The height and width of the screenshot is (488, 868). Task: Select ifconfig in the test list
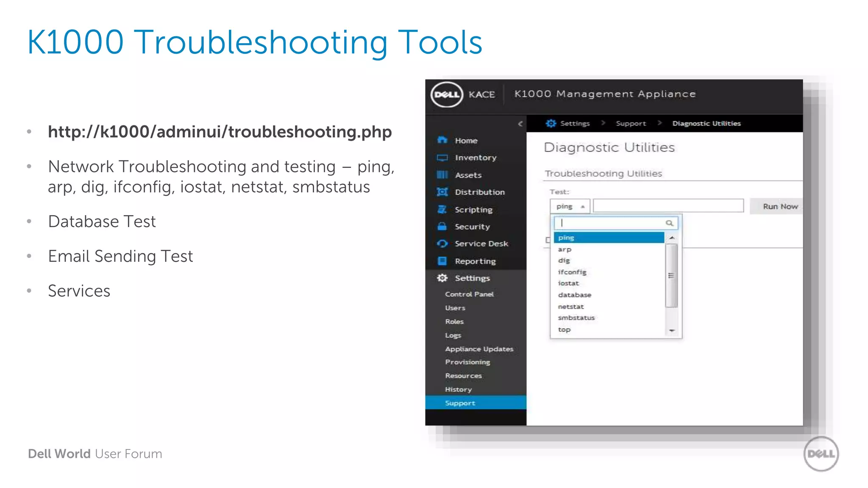609,272
